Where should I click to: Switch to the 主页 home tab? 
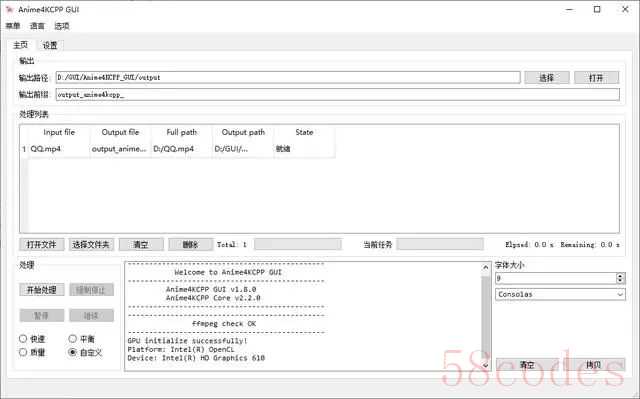(x=20, y=45)
